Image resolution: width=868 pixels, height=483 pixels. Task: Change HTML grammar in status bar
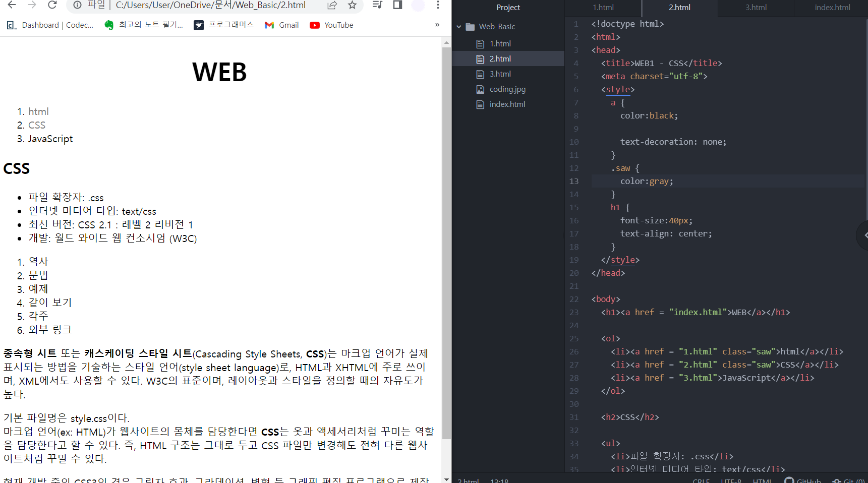pyautogui.click(x=762, y=480)
